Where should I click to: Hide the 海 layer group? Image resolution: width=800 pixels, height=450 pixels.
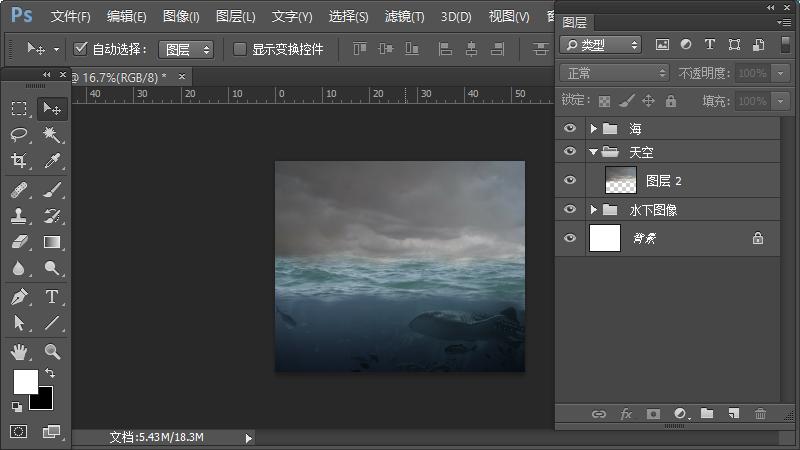coord(570,128)
